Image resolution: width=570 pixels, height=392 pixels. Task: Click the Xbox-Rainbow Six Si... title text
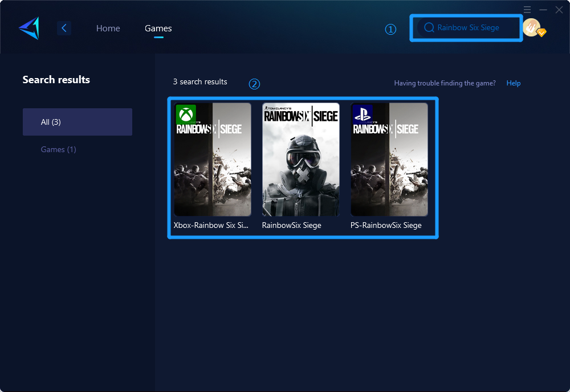pyautogui.click(x=211, y=225)
